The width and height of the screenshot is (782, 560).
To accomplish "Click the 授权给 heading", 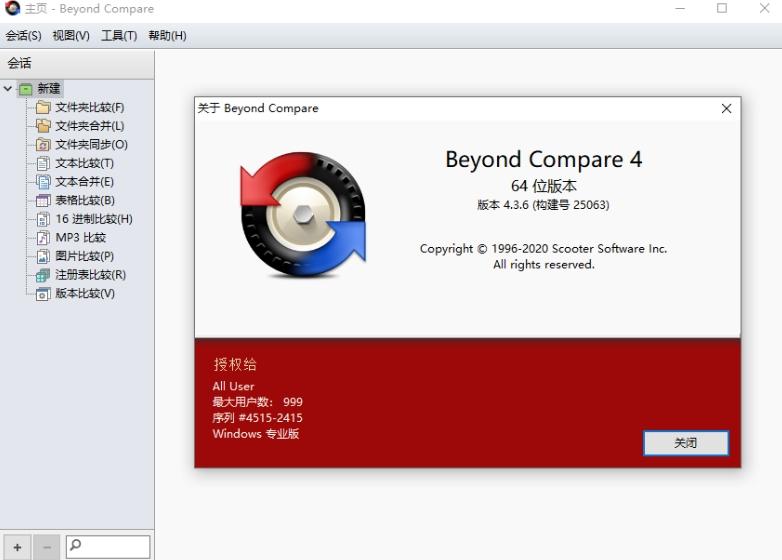I will click(x=235, y=365).
